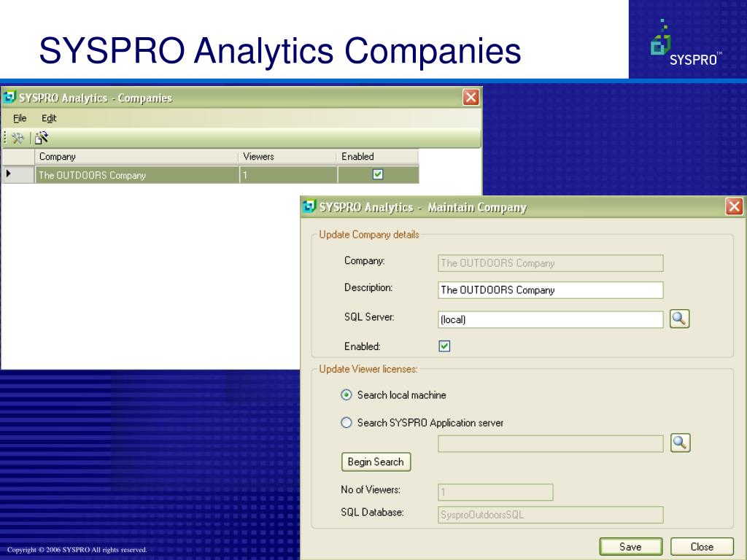Viewport: 747px width, 560px height.
Task: Click the No of Viewers field
Action: click(x=495, y=492)
